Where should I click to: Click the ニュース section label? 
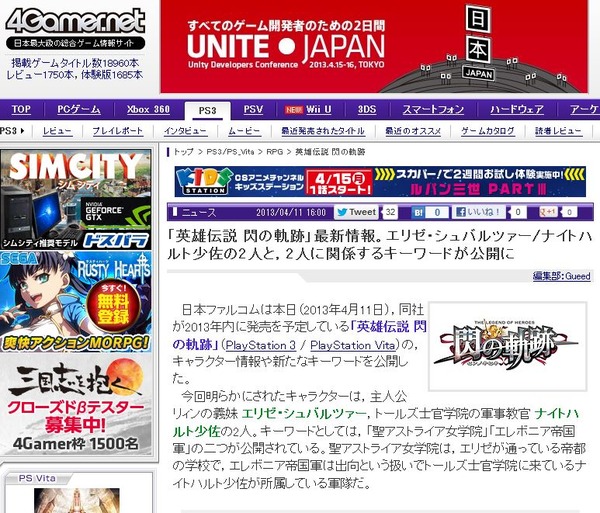pyautogui.click(x=199, y=213)
